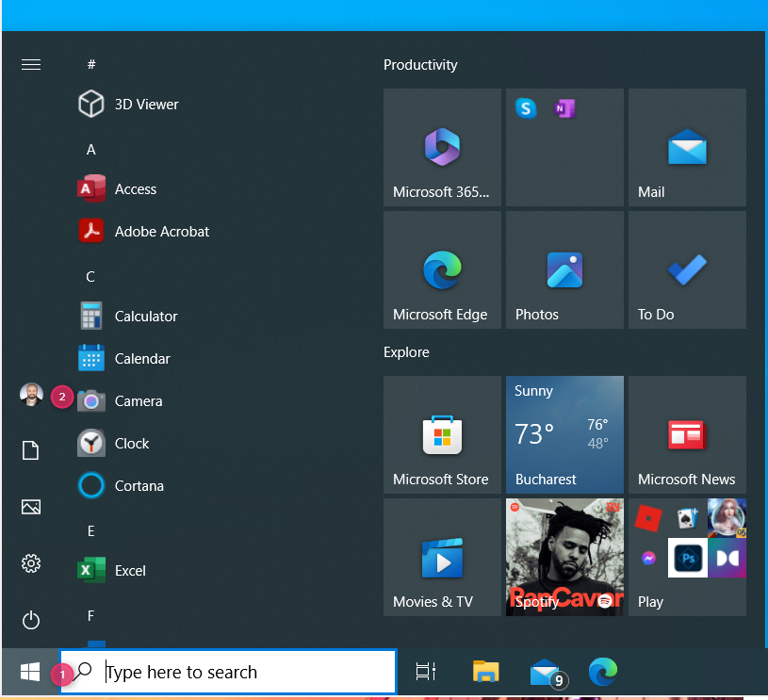Click the Play tile label

[650, 601]
